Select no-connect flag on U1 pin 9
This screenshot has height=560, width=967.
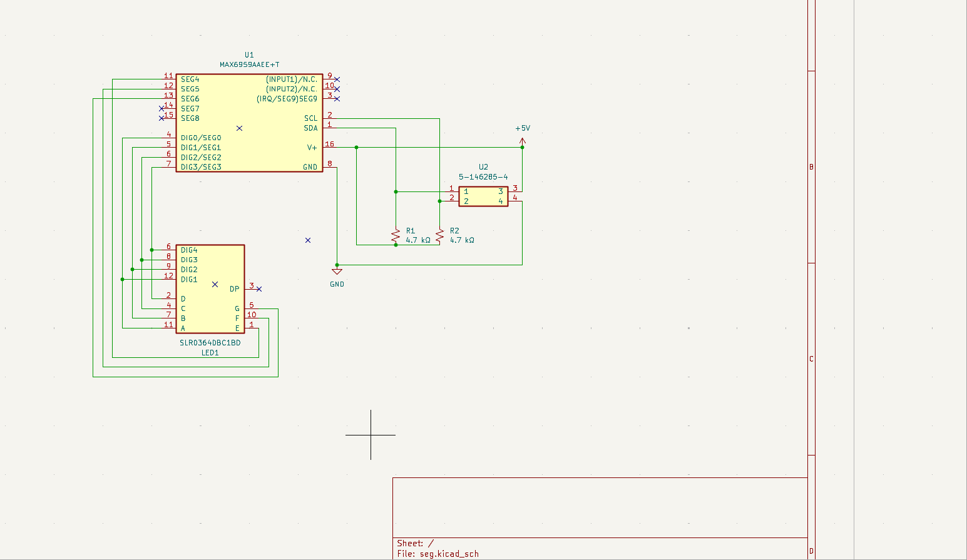[337, 79]
